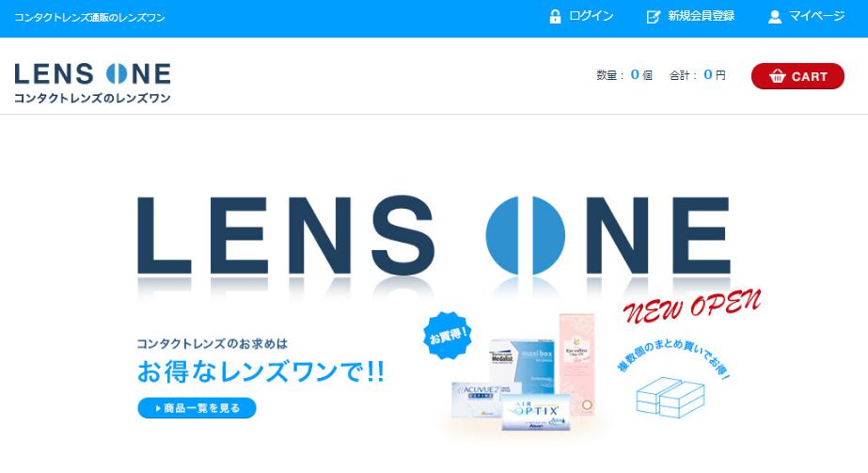Select the Medalist maxi box image
868x473 pixels.
coord(522,361)
